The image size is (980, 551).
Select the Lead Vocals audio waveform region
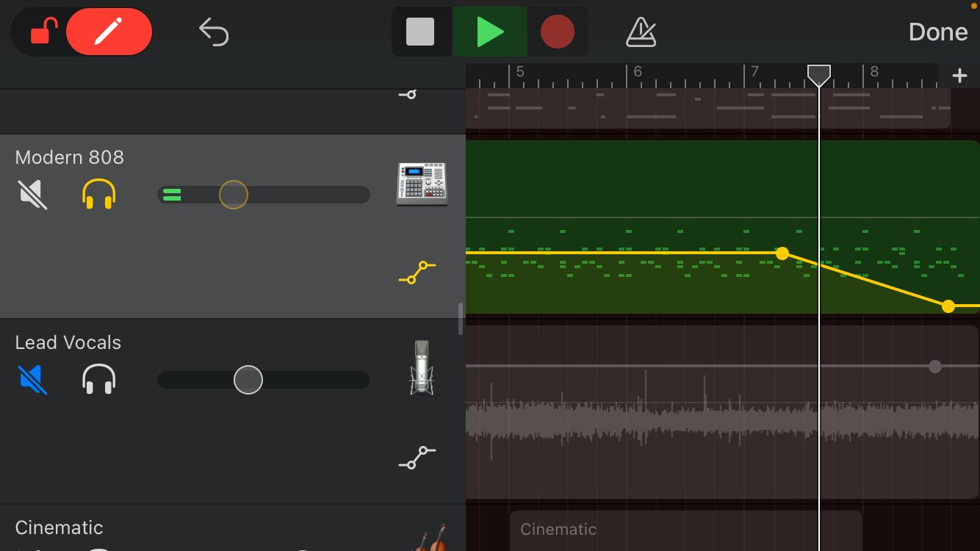[722, 414]
